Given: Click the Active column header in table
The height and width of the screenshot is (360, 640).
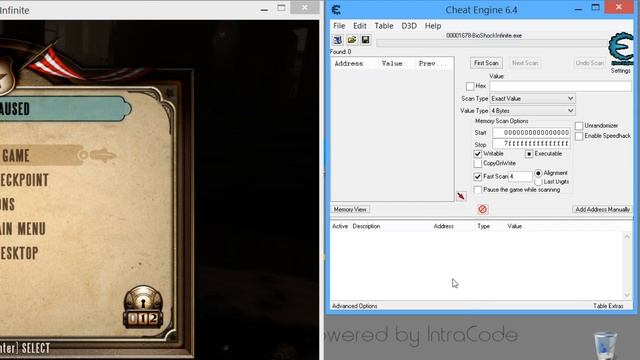Looking at the screenshot, I should click(x=340, y=226).
